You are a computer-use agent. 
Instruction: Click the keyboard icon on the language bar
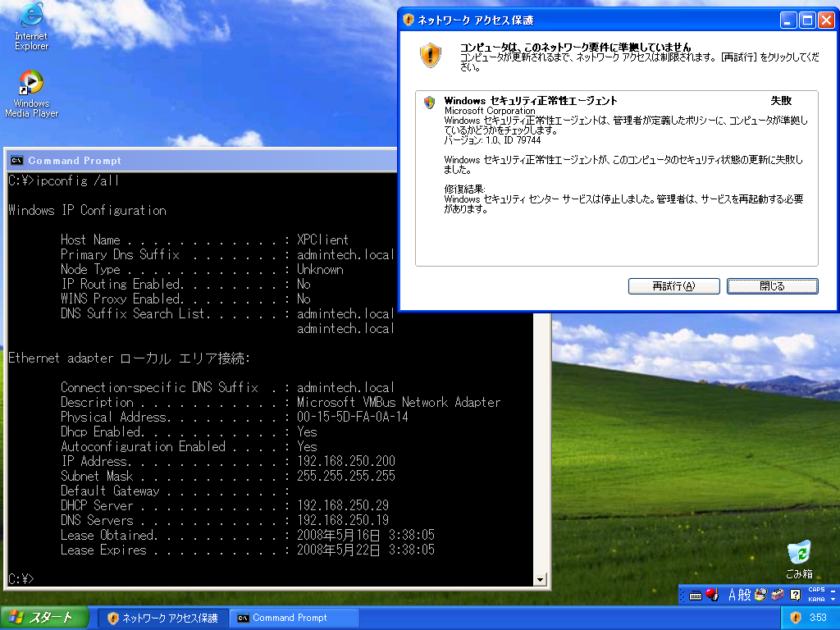point(696,596)
